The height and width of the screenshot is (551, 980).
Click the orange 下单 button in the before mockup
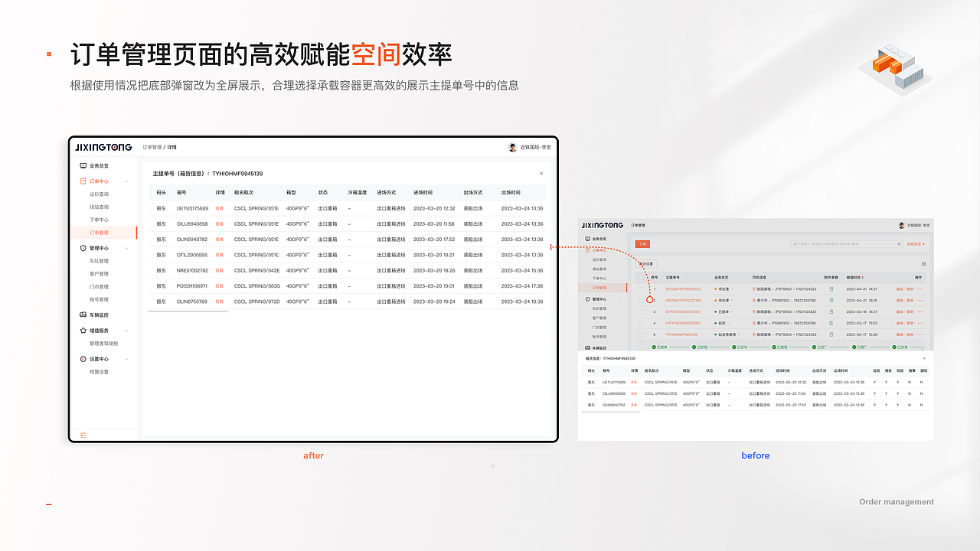click(x=643, y=243)
